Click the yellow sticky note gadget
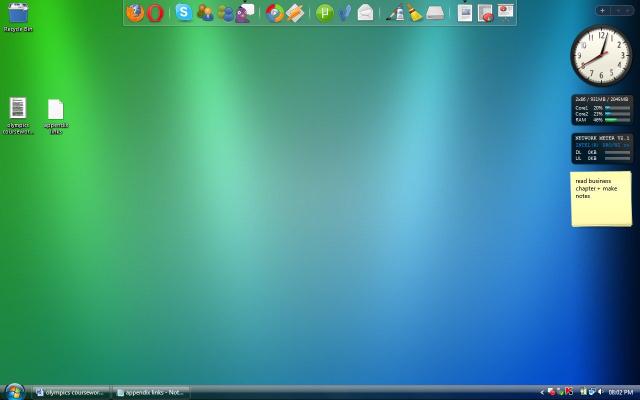 [601, 199]
